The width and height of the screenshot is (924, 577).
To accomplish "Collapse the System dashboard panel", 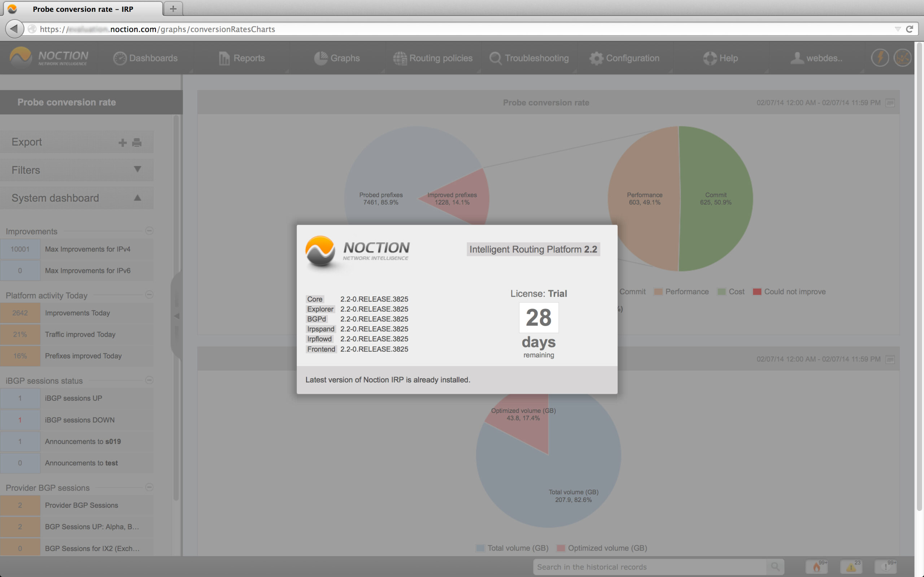I will click(138, 198).
